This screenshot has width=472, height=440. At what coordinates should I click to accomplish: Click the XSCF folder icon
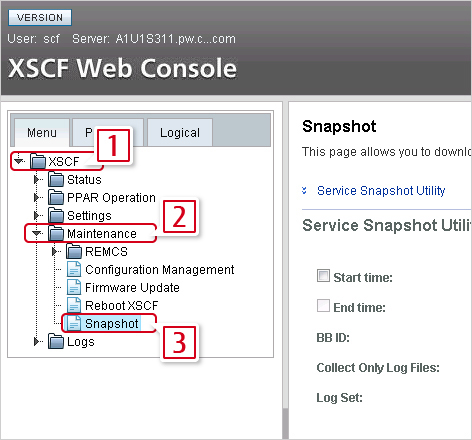pyautogui.click(x=38, y=161)
